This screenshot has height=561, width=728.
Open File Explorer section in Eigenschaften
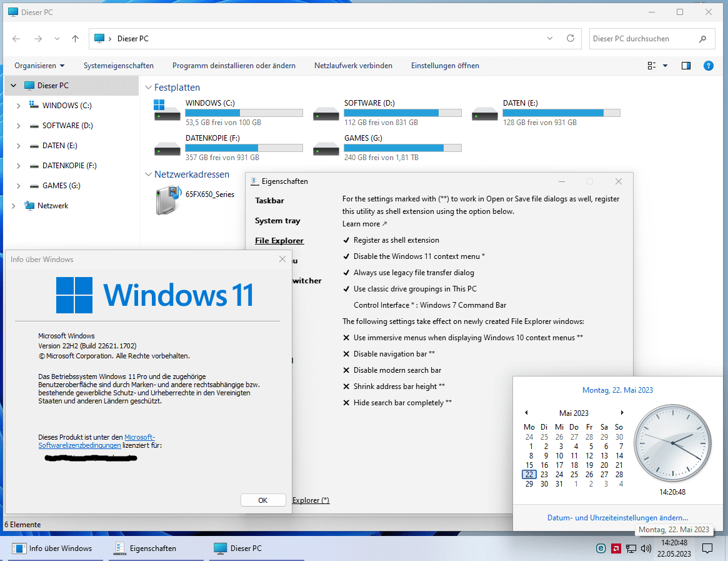click(279, 241)
